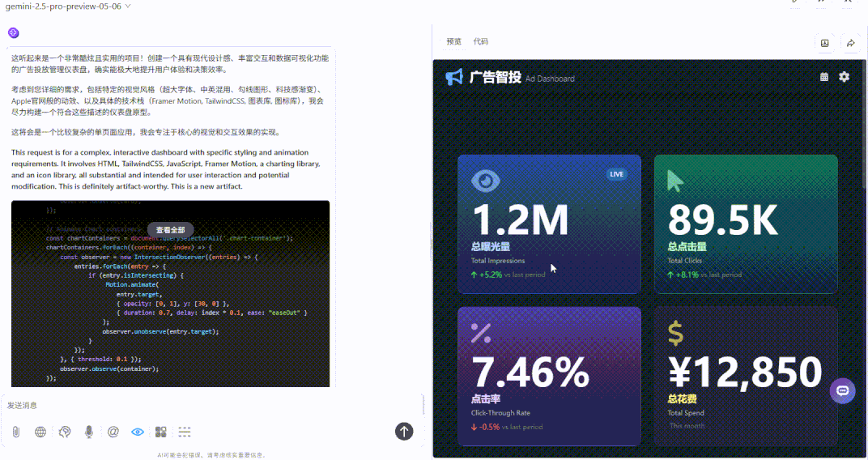Click the 89.5K total clicks value
Screen dimensions: 868x460
[x=722, y=219]
